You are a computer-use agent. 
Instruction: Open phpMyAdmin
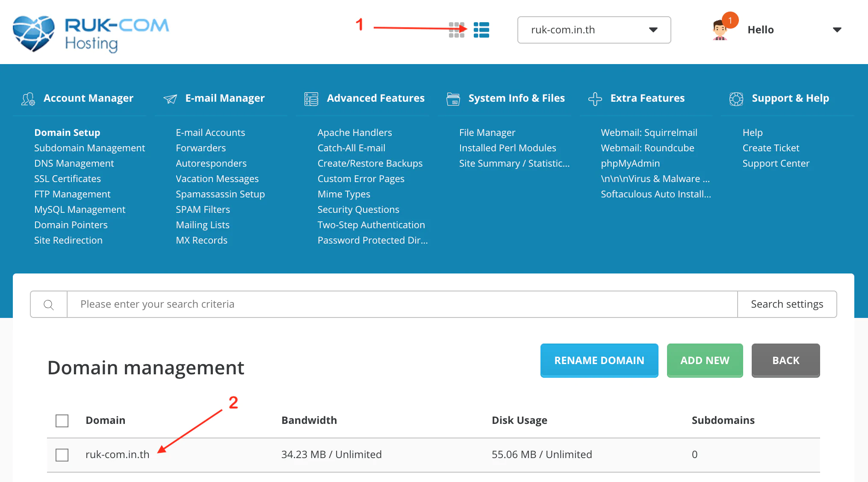[630, 163]
